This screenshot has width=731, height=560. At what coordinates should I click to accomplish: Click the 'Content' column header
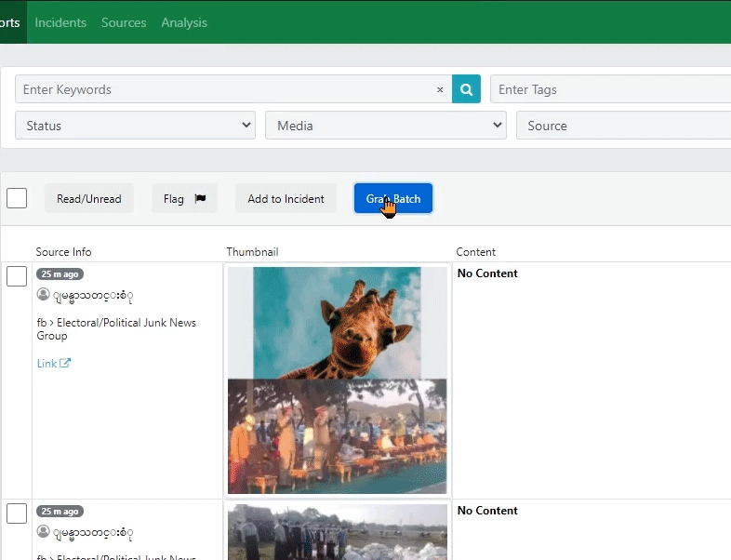pyautogui.click(x=475, y=252)
